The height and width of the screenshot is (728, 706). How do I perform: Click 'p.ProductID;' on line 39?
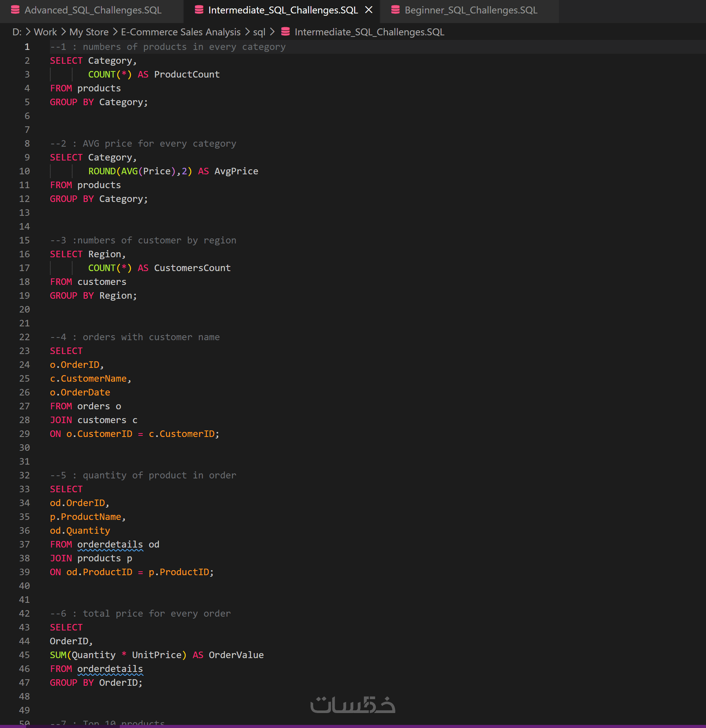tap(181, 572)
